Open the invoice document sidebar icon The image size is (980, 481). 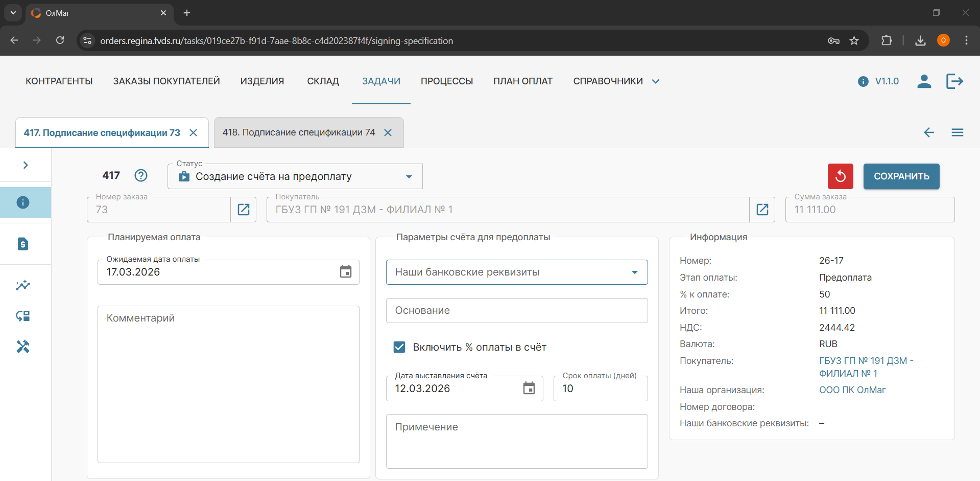(x=23, y=244)
